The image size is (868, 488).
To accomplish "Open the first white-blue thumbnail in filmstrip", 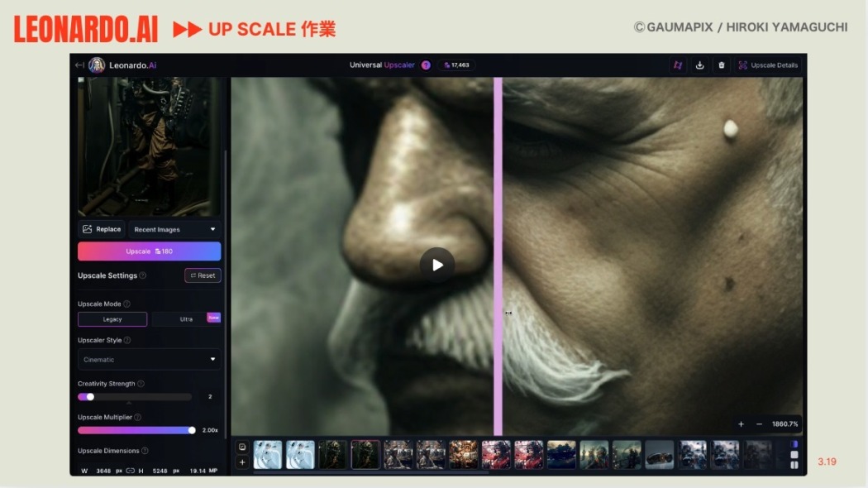I will 267,455.
